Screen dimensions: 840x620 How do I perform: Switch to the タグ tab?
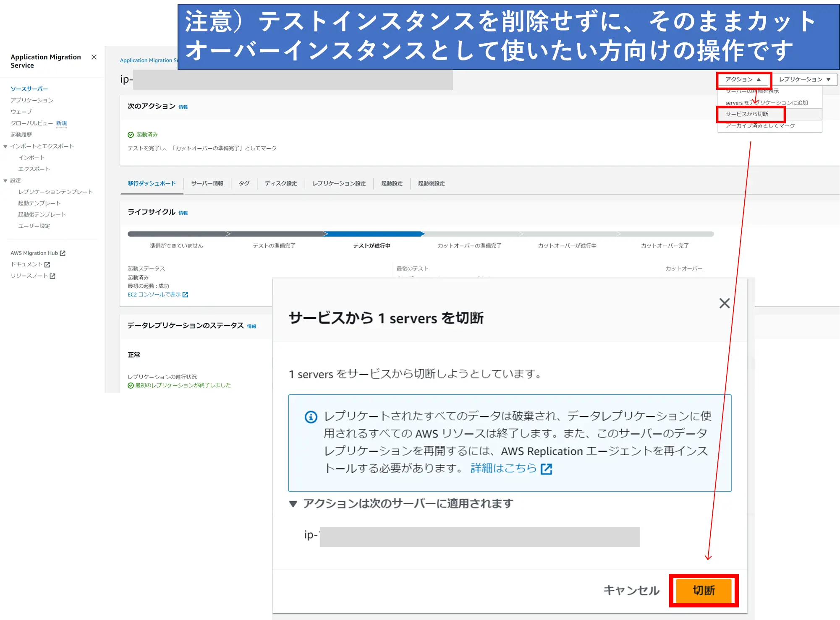click(x=244, y=183)
